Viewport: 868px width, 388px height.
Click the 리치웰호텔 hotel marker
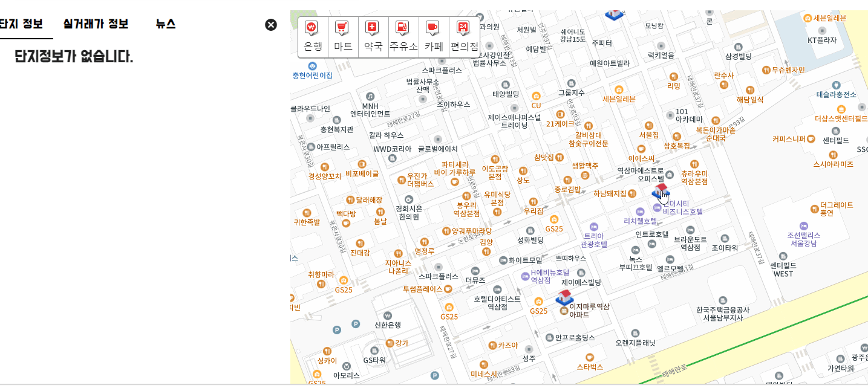point(640,211)
